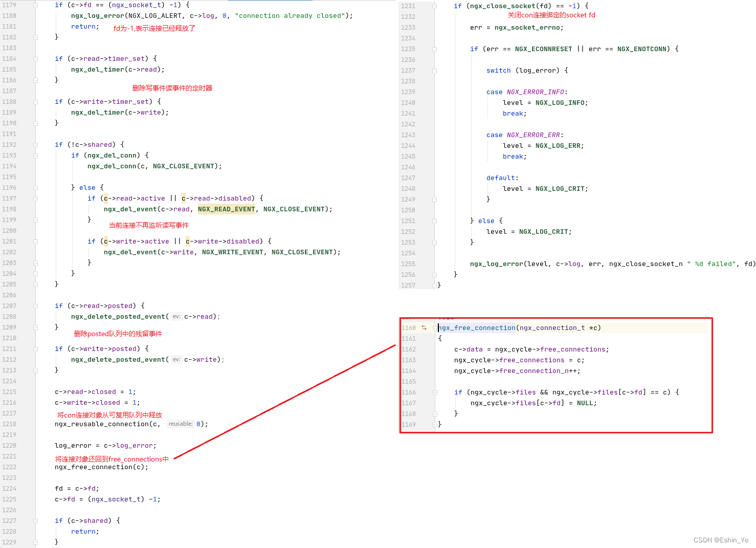Click the 'ev:' inlay hint on line 1208

coord(176,317)
